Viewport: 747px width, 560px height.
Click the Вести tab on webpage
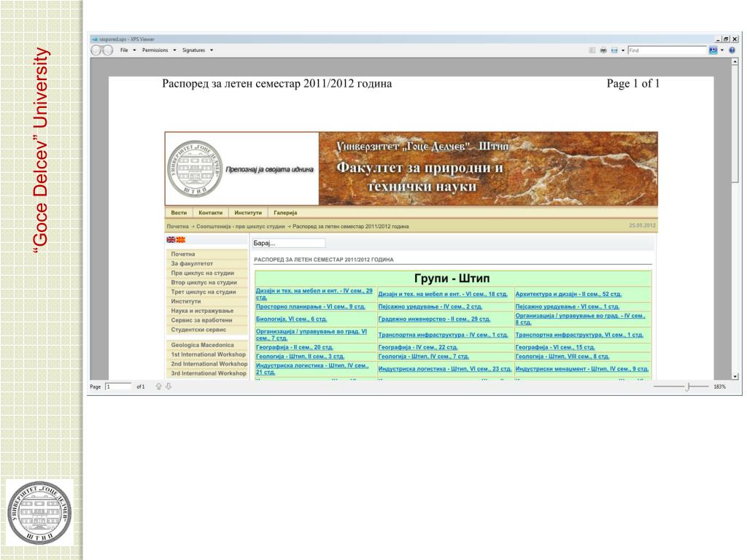click(x=179, y=213)
